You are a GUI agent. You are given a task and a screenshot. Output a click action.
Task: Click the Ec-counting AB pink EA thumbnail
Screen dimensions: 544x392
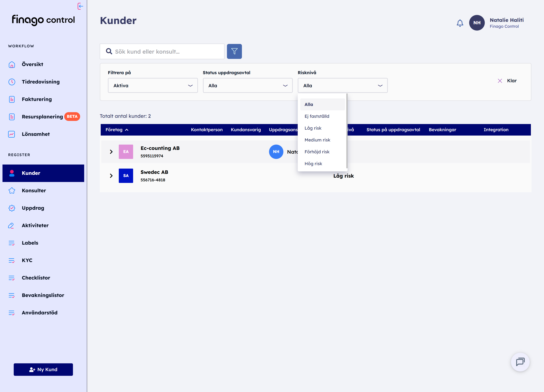[x=126, y=152]
